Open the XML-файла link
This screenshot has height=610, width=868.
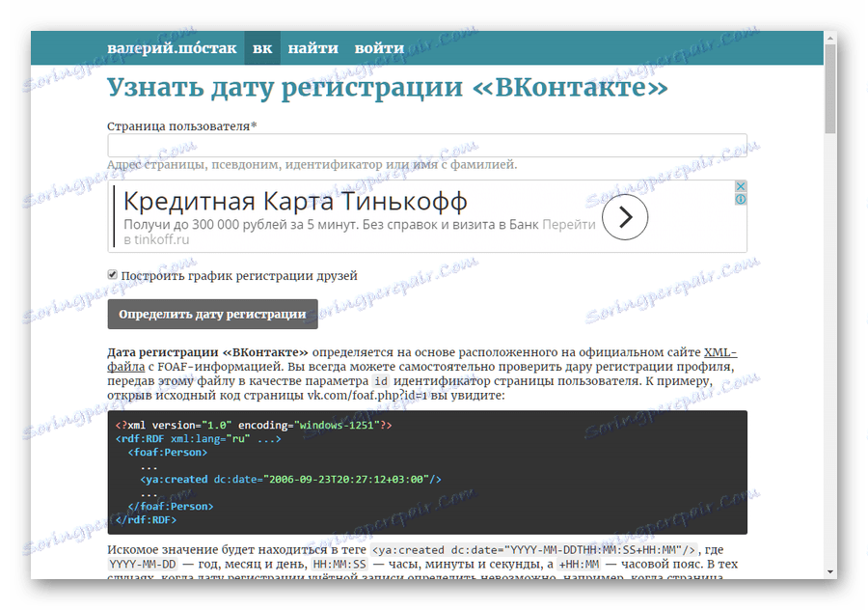(x=719, y=352)
